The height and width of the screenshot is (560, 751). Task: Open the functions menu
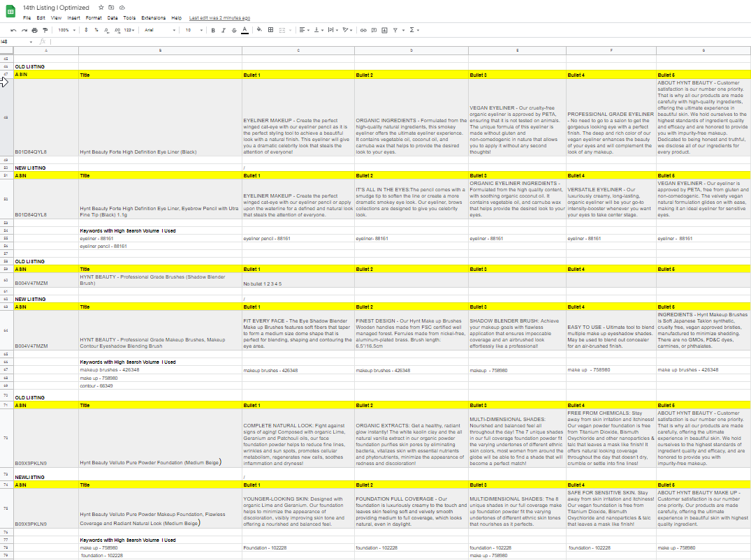point(414,30)
